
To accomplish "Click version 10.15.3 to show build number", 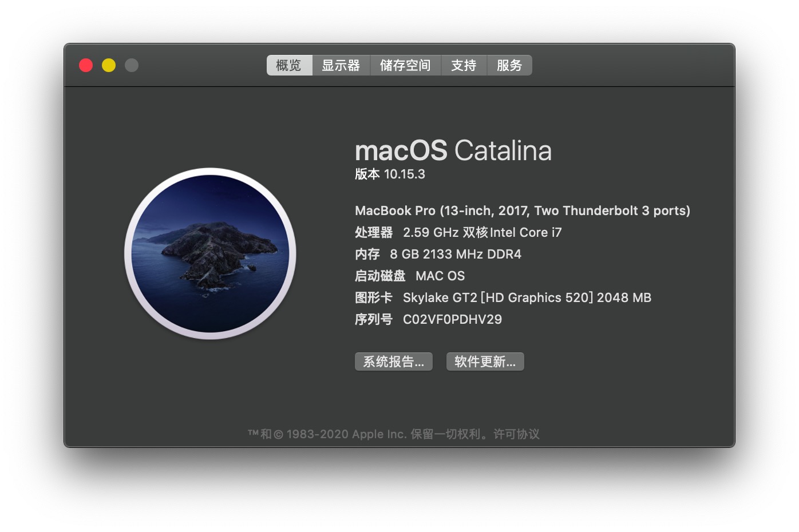I will pos(404,174).
